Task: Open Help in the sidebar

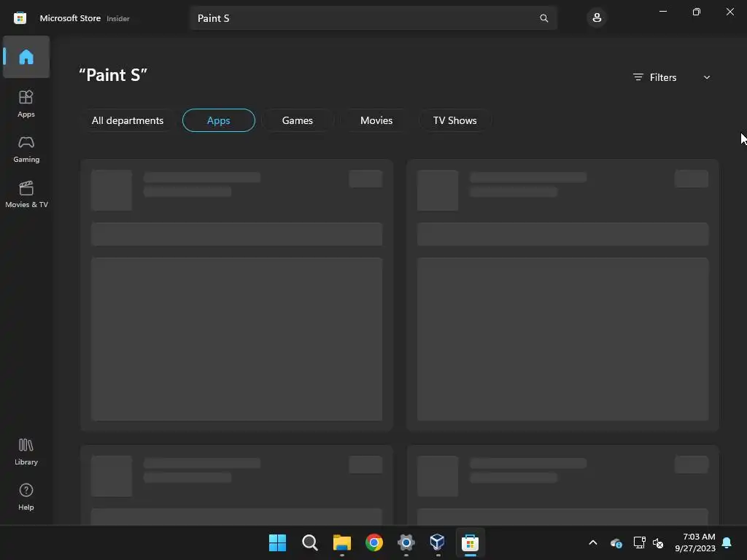Action: pos(26,497)
